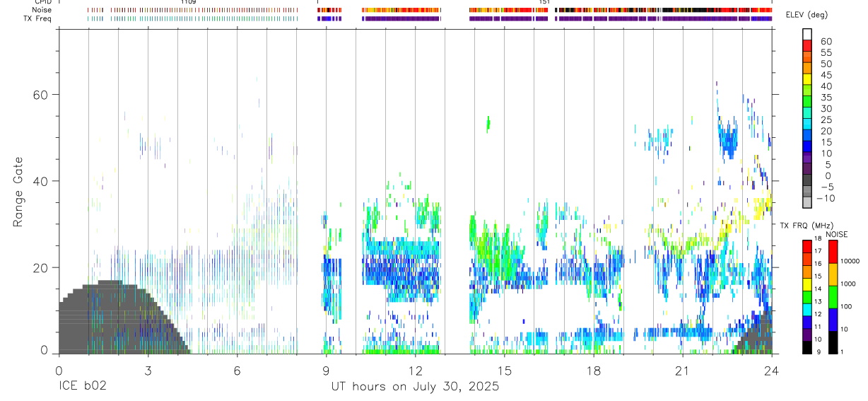The image size is (868, 401).
Task: Click the "9" tick on the UT hours axis
Action: (326, 370)
